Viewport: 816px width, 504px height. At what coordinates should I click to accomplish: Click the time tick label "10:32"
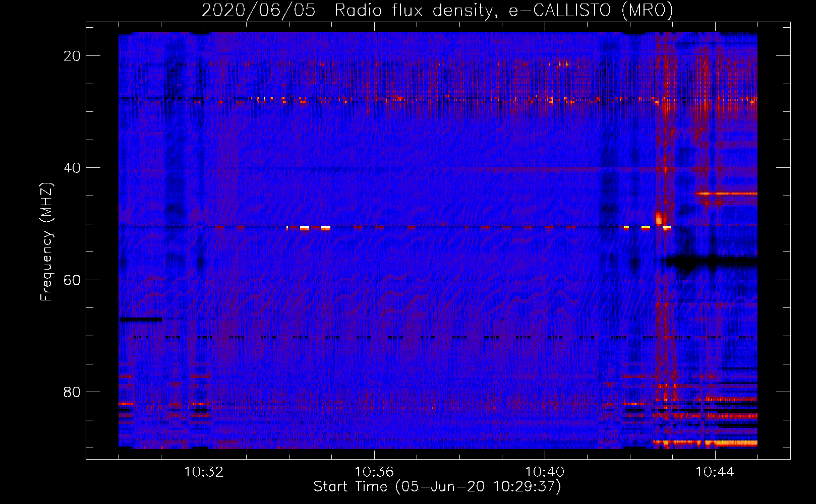tap(204, 472)
